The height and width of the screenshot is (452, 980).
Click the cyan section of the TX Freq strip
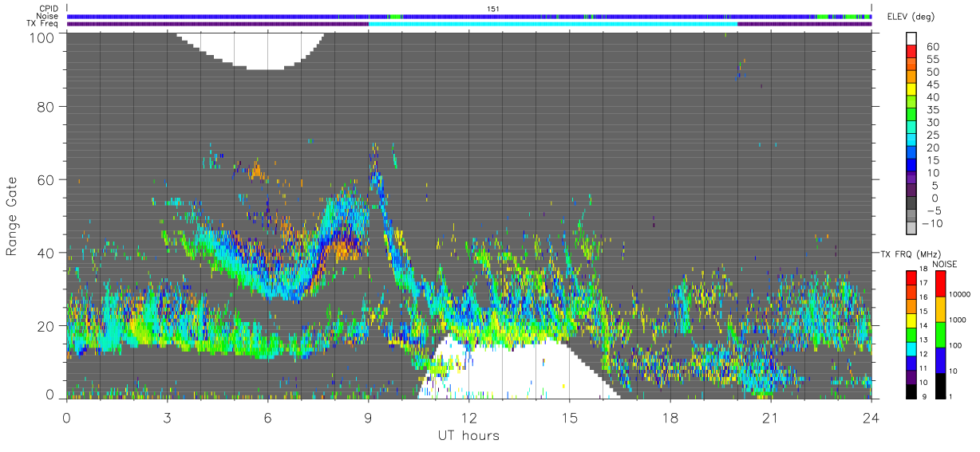point(553,23)
